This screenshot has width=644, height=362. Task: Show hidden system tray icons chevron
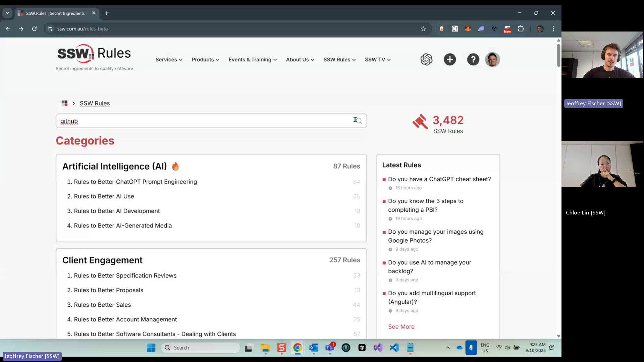tap(447, 348)
